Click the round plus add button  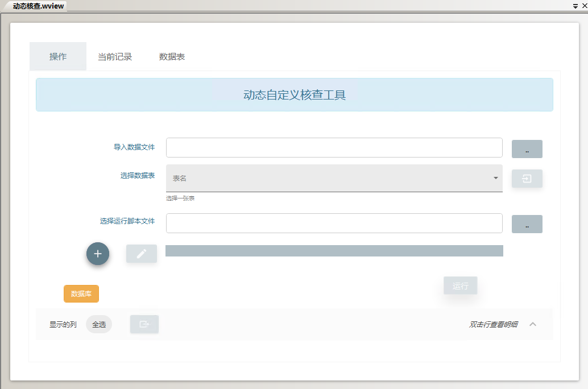[97, 254]
